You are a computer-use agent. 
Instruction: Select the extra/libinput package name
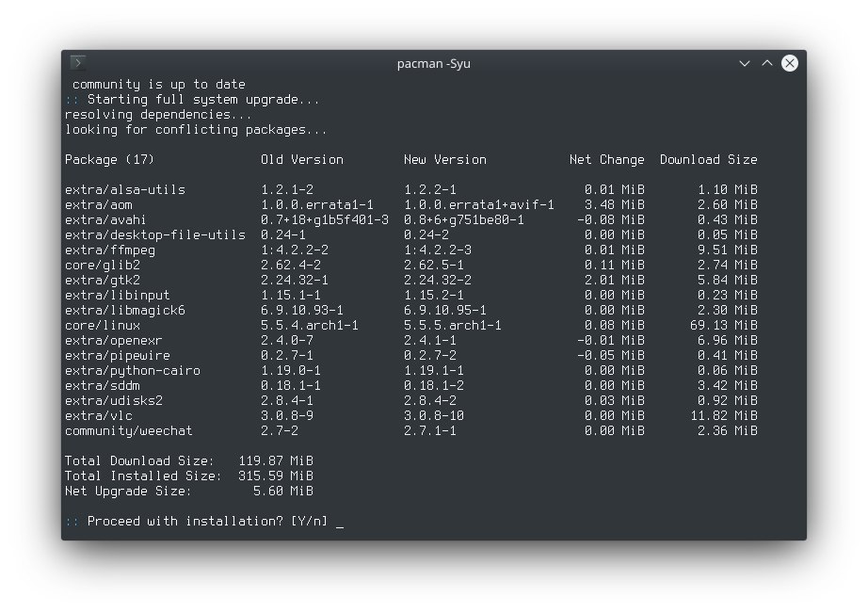tap(118, 295)
